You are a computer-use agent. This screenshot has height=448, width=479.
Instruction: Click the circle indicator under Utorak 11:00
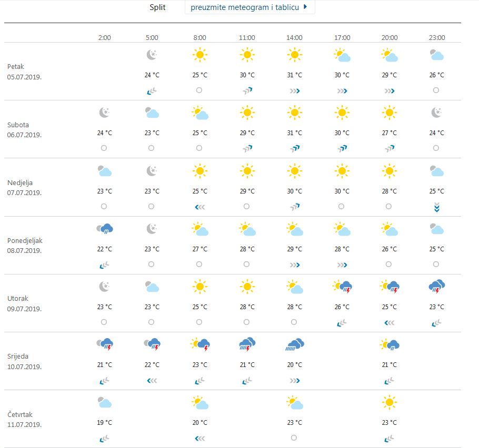pos(246,321)
